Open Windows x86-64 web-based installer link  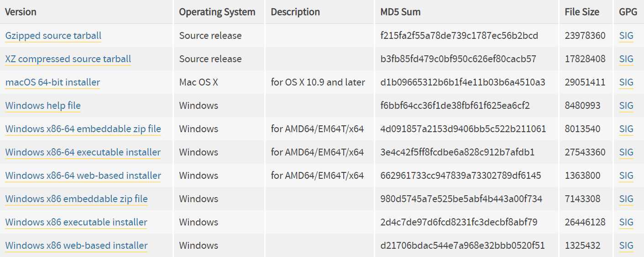[83, 176]
